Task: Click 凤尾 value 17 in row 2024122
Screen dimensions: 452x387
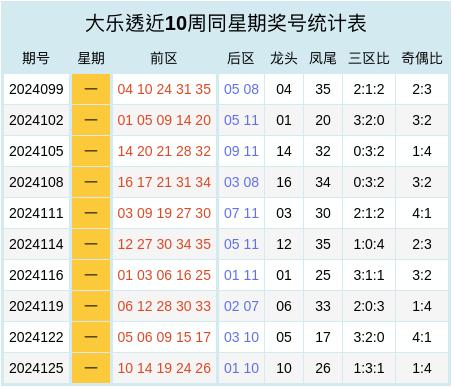Action: coord(323,337)
